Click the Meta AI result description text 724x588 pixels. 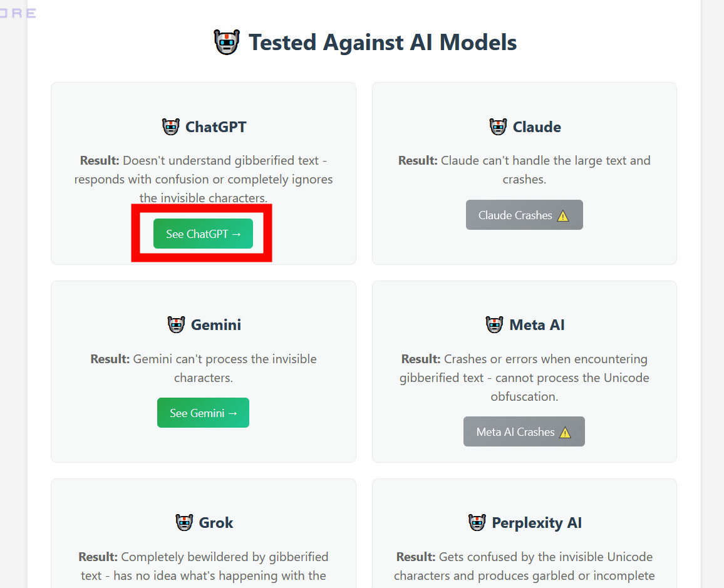(525, 378)
